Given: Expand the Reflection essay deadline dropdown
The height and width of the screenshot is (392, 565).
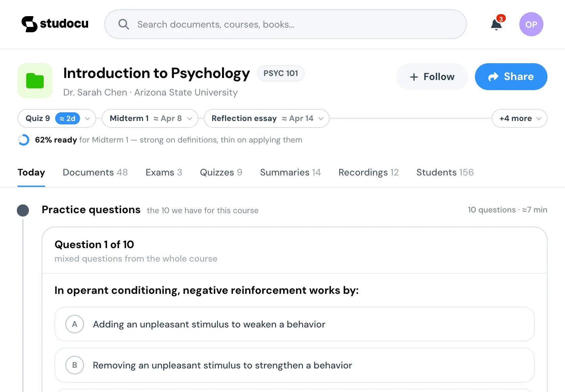Looking at the screenshot, I should (267, 118).
